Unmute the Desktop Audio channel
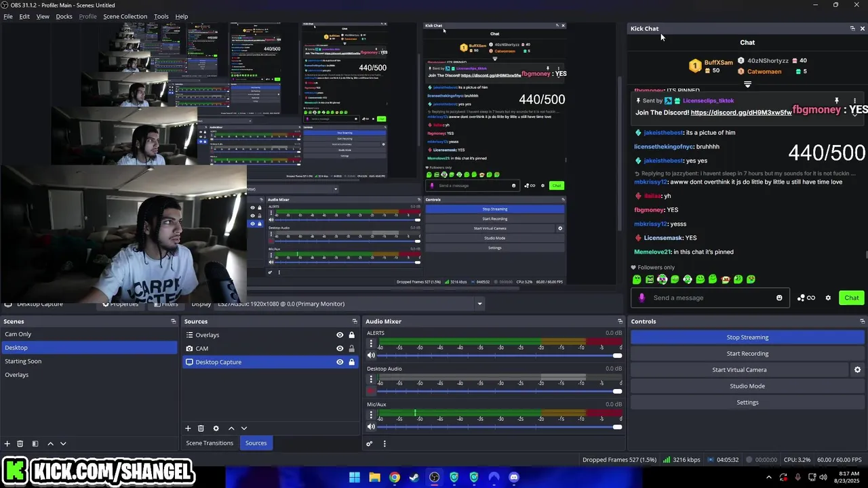The width and height of the screenshot is (868, 488). tap(371, 391)
